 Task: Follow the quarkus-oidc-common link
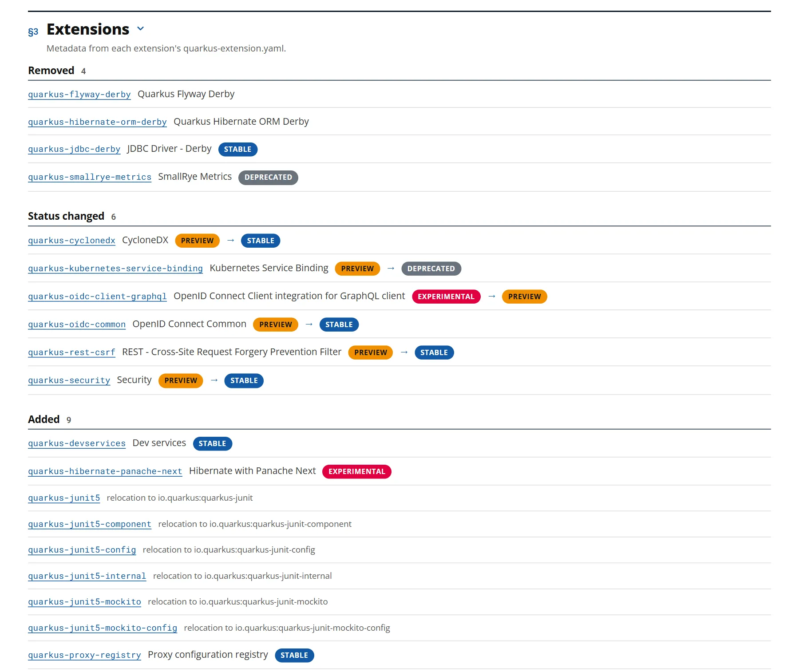(x=77, y=324)
